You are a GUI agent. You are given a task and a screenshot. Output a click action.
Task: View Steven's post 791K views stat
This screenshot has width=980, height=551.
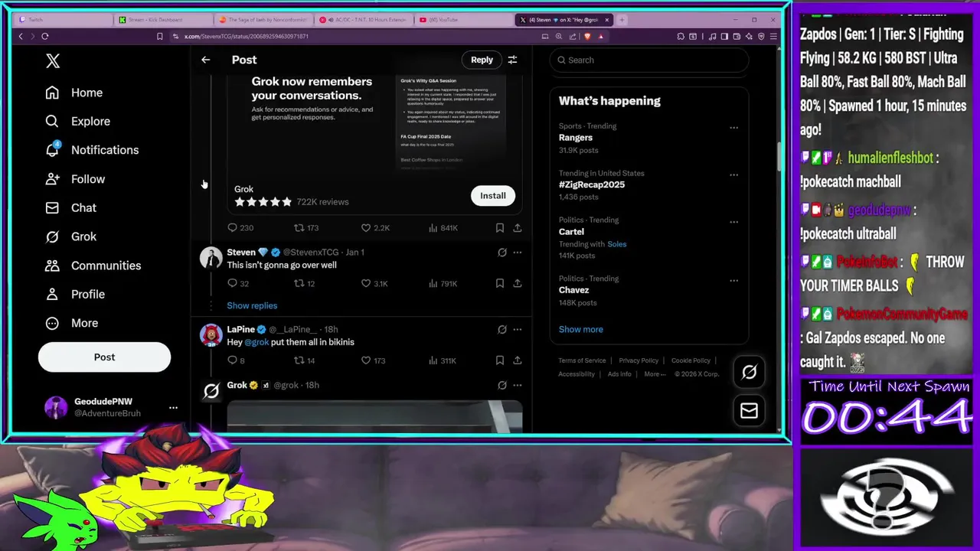tap(442, 283)
